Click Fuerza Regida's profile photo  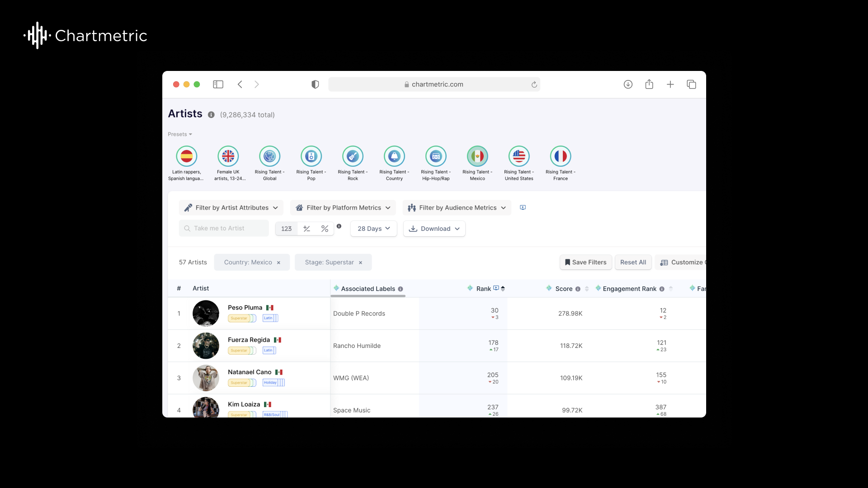pyautogui.click(x=206, y=346)
